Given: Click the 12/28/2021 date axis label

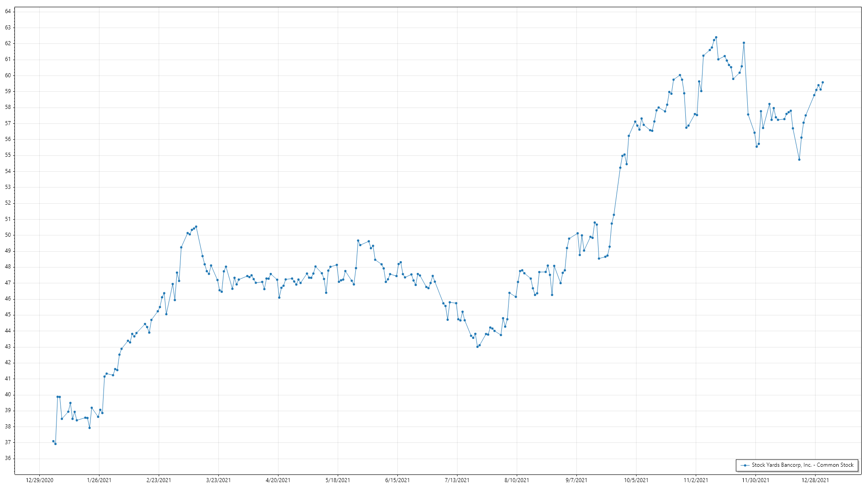Looking at the screenshot, I should click(815, 480).
